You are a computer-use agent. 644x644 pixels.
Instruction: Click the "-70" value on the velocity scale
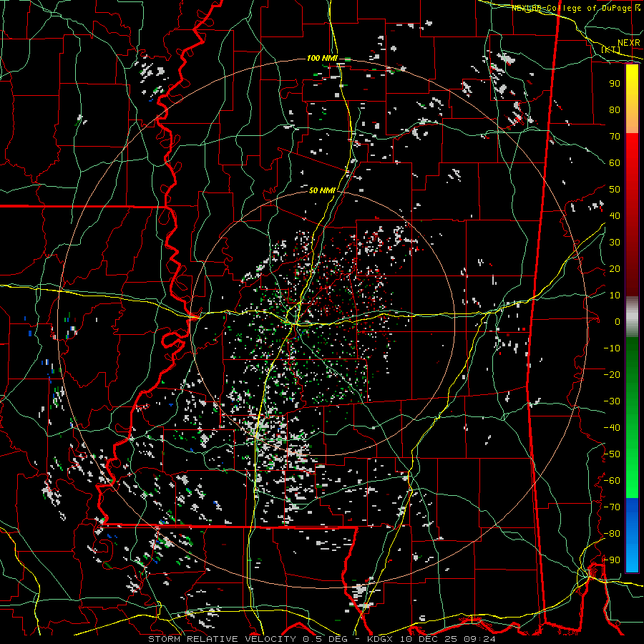612,507
